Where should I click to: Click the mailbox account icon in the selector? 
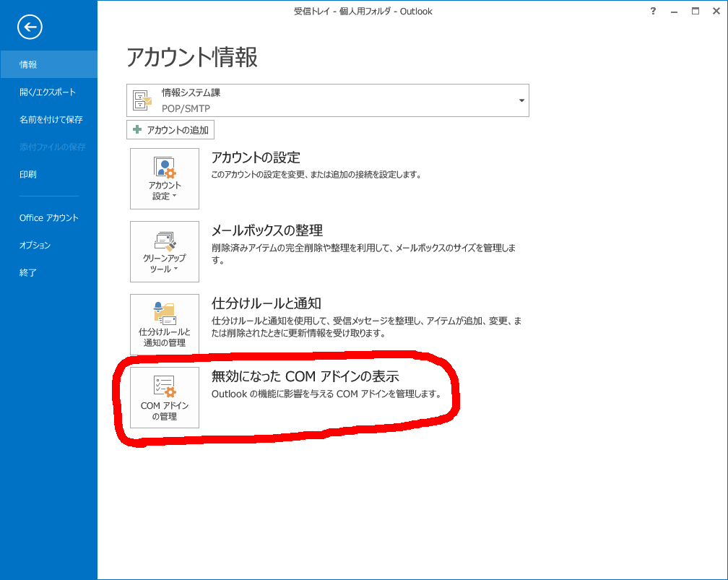(x=142, y=100)
